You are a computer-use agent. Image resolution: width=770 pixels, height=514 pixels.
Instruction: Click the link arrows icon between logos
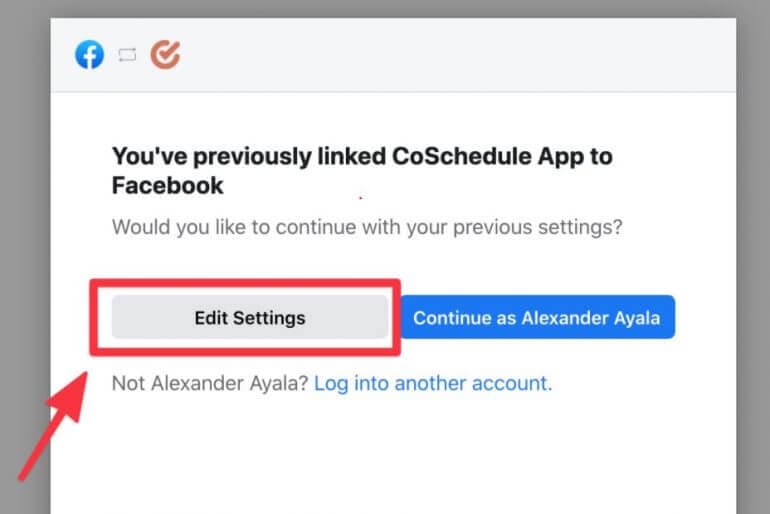click(x=127, y=54)
